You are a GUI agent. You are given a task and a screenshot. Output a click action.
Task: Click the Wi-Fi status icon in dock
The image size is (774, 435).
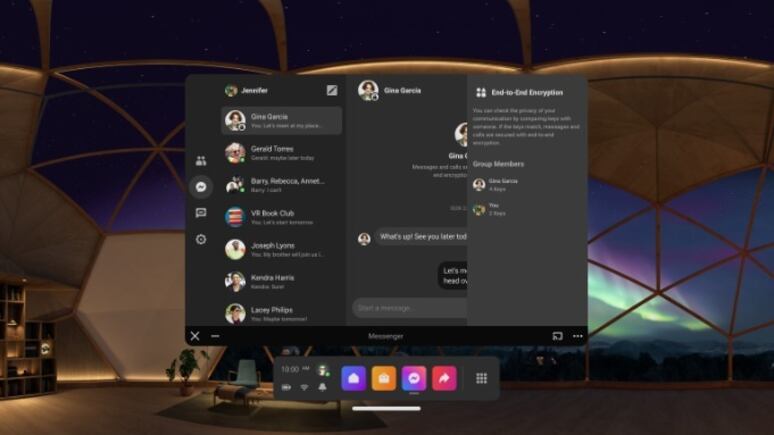pyautogui.click(x=304, y=386)
